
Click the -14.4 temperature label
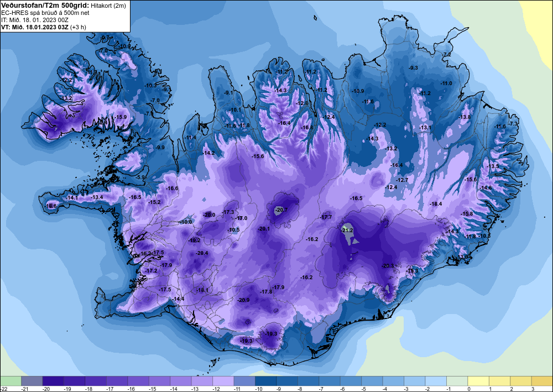[179, 299]
